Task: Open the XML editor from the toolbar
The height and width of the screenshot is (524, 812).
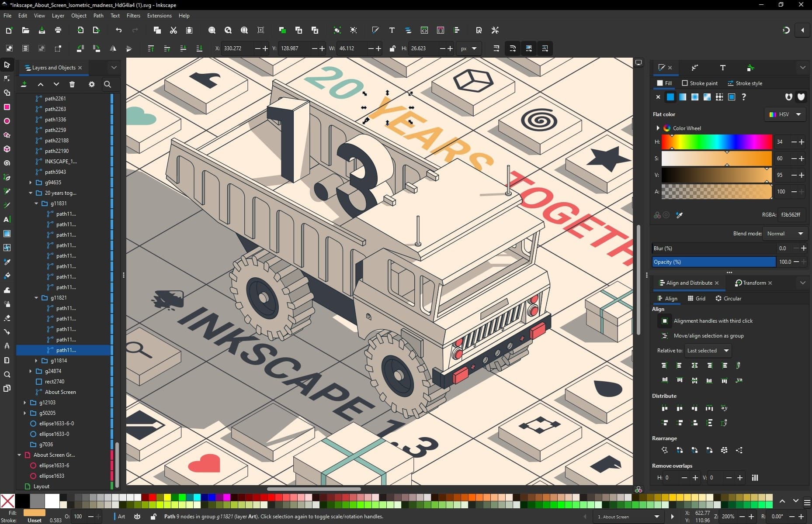Action: point(424,30)
